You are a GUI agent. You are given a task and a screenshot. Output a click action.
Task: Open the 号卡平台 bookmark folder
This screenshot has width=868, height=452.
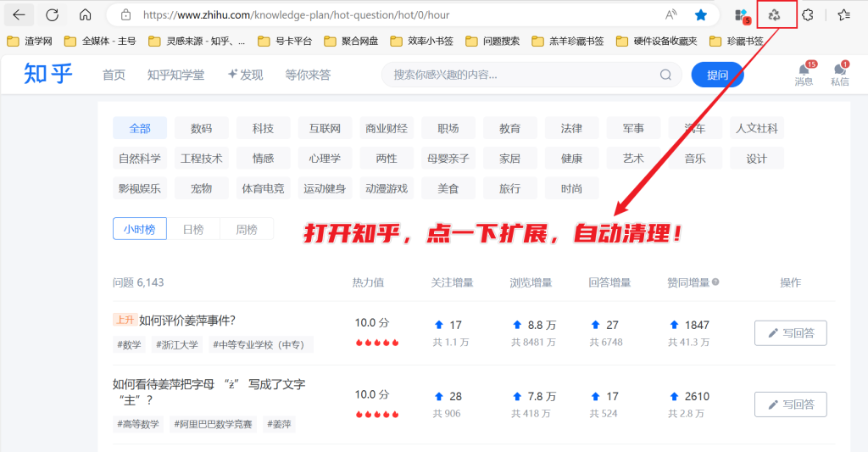(x=285, y=41)
